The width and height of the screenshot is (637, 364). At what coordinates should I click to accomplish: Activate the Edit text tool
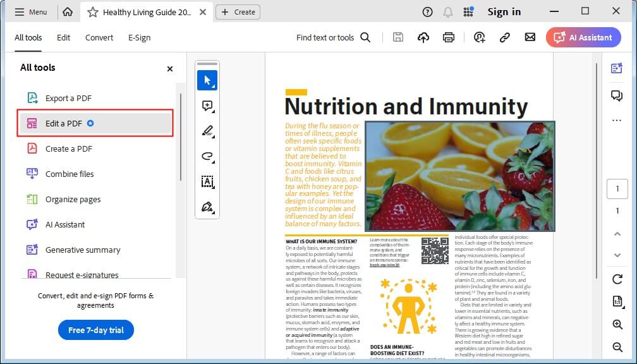pos(207,181)
